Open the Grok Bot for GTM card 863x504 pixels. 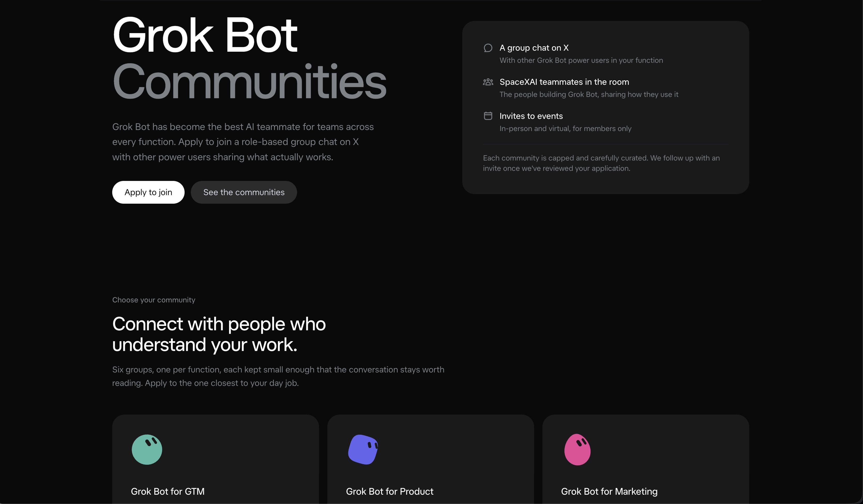pos(215,459)
